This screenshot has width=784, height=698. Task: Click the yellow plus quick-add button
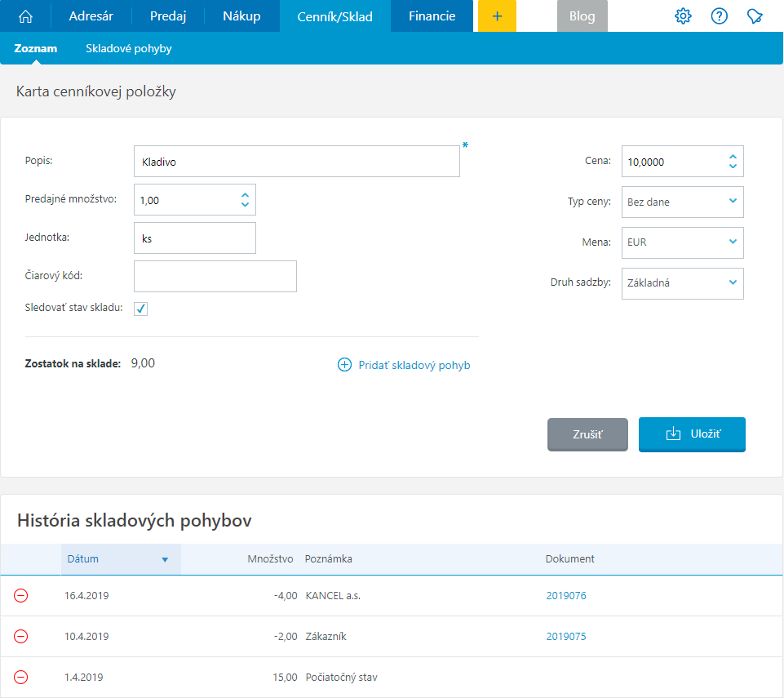[x=498, y=16]
